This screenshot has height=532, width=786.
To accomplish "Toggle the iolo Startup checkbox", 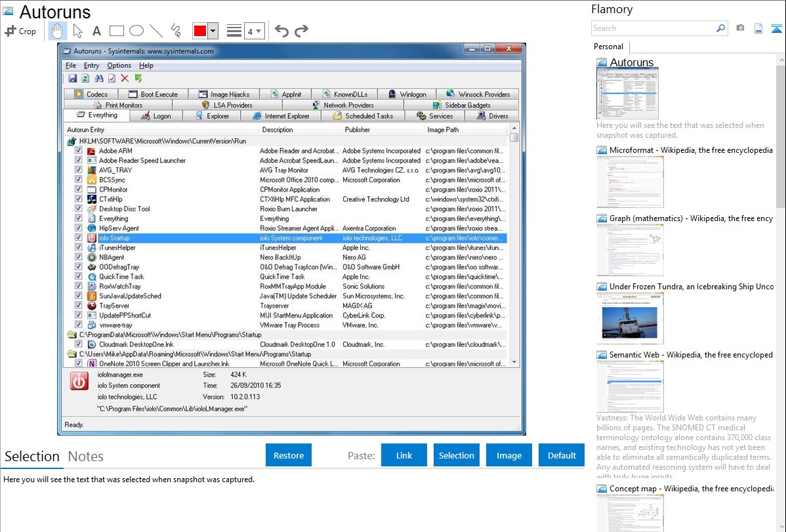I will [79, 237].
